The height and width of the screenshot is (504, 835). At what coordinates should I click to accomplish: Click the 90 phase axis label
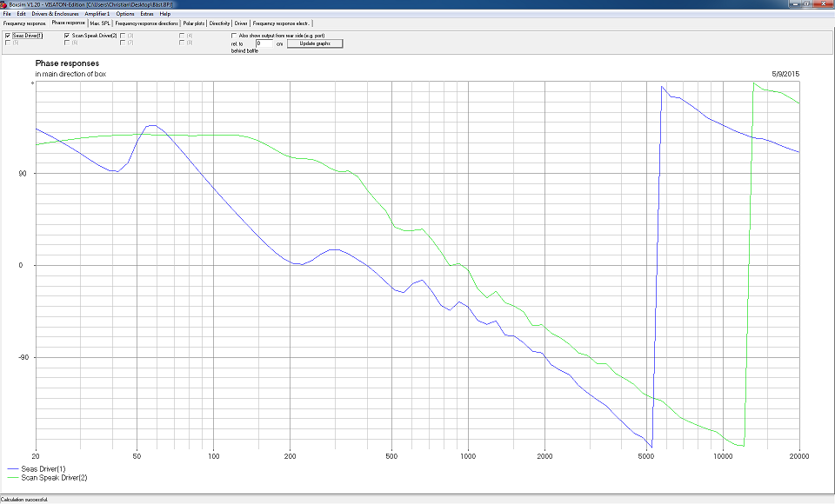click(23, 174)
